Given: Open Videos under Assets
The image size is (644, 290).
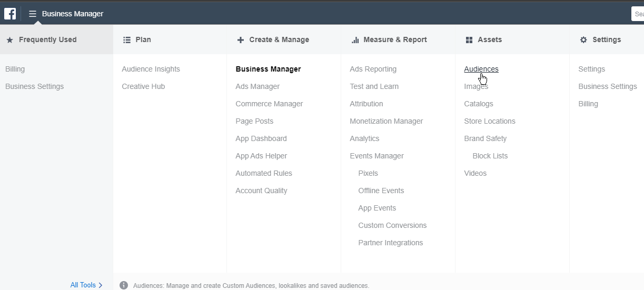Looking at the screenshot, I should coord(475,173).
